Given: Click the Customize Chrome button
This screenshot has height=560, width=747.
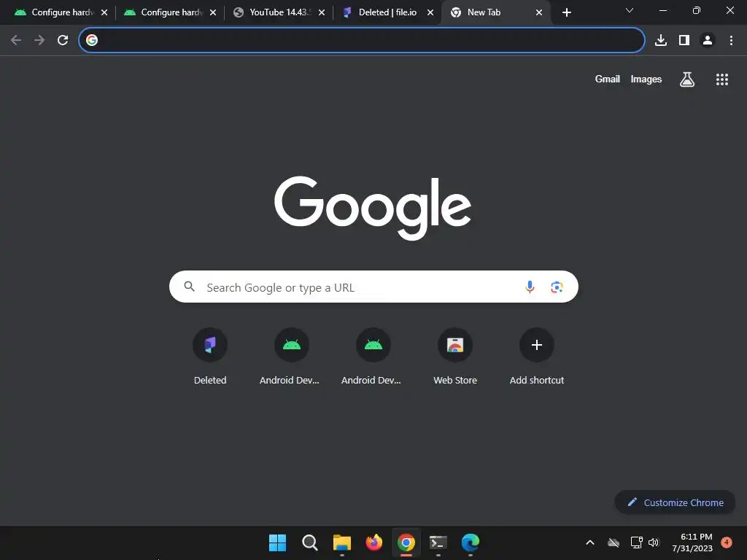Looking at the screenshot, I should tap(675, 502).
